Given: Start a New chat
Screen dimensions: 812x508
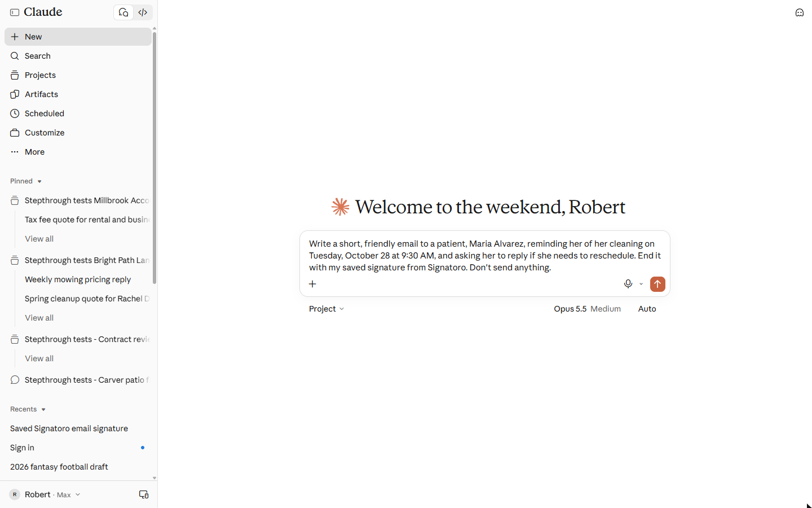Looking at the screenshot, I should point(78,37).
